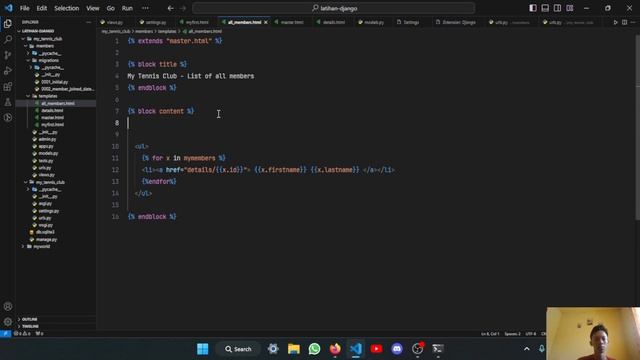Click Ln 8, Col 1 in status bar

[x=489, y=334]
